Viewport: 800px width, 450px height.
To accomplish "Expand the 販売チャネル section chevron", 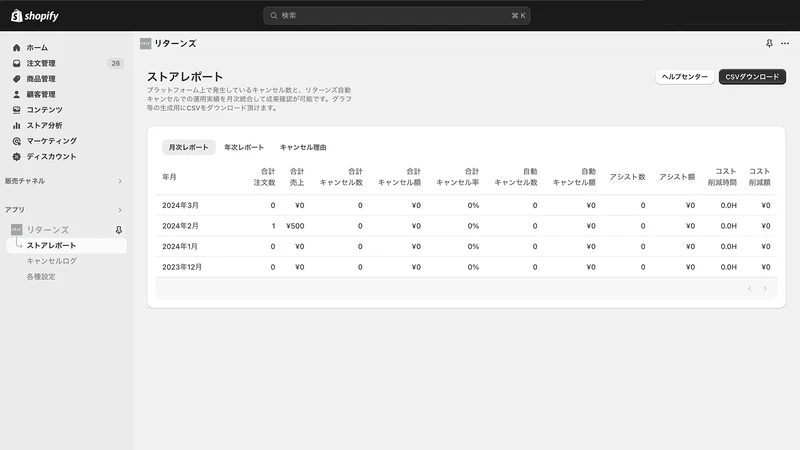I will tap(120, 181).
